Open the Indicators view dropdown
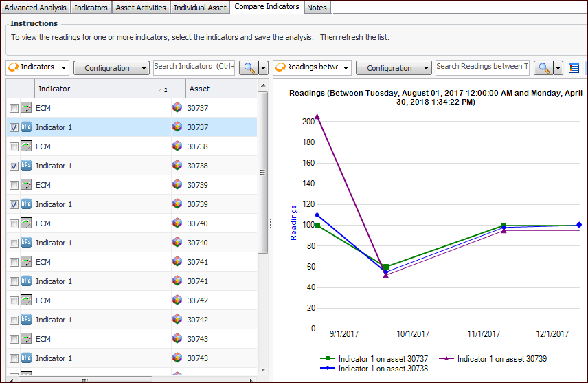588x383 pixels. click(x=38, y=67)
